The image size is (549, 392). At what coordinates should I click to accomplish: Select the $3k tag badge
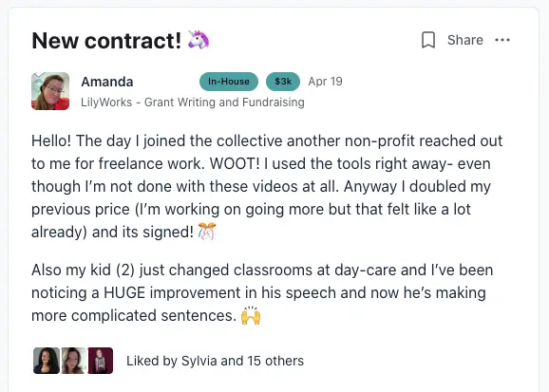click(283, 82)
